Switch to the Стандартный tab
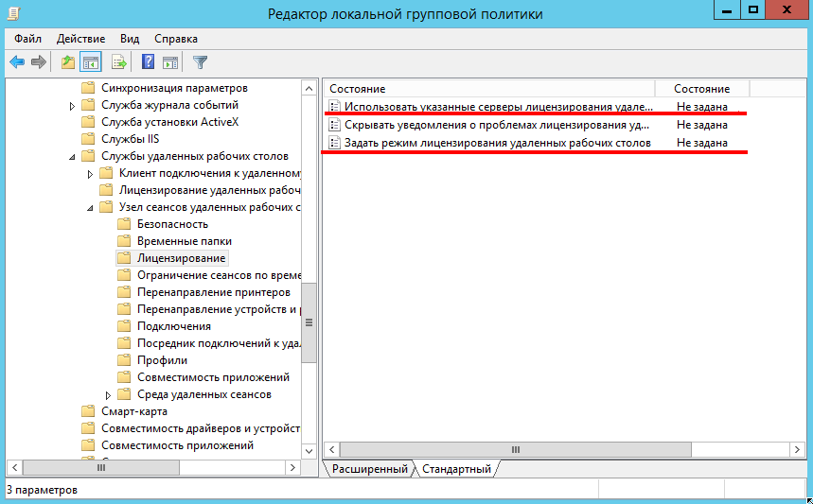813x504 pixels. tap(456, 469)
